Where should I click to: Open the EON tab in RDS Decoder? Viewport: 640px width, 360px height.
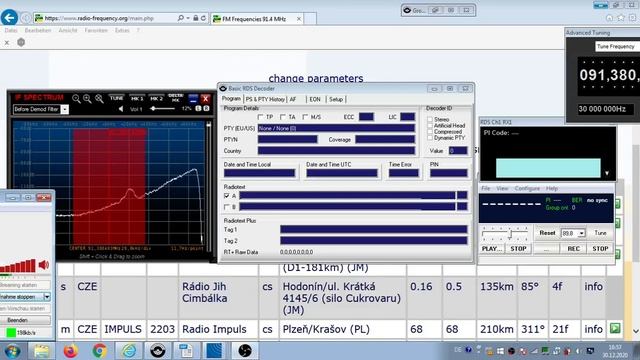click(315, 99)
